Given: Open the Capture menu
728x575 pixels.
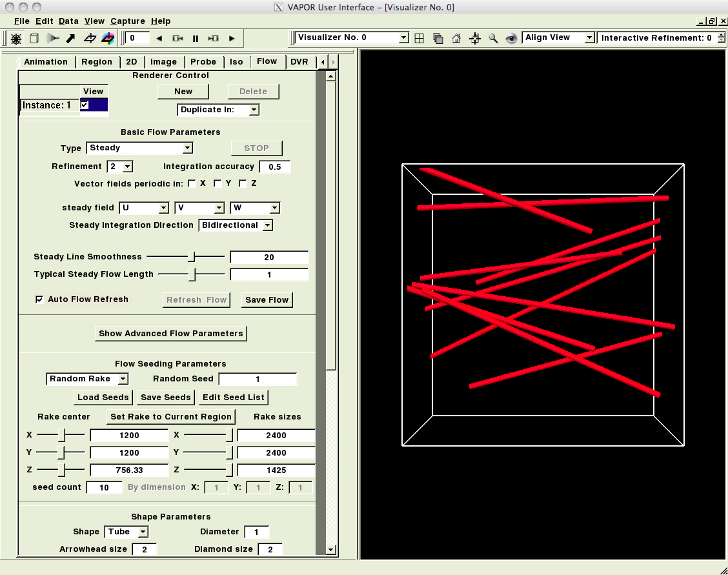Looking at the screenshot, I should coord(128,21).
